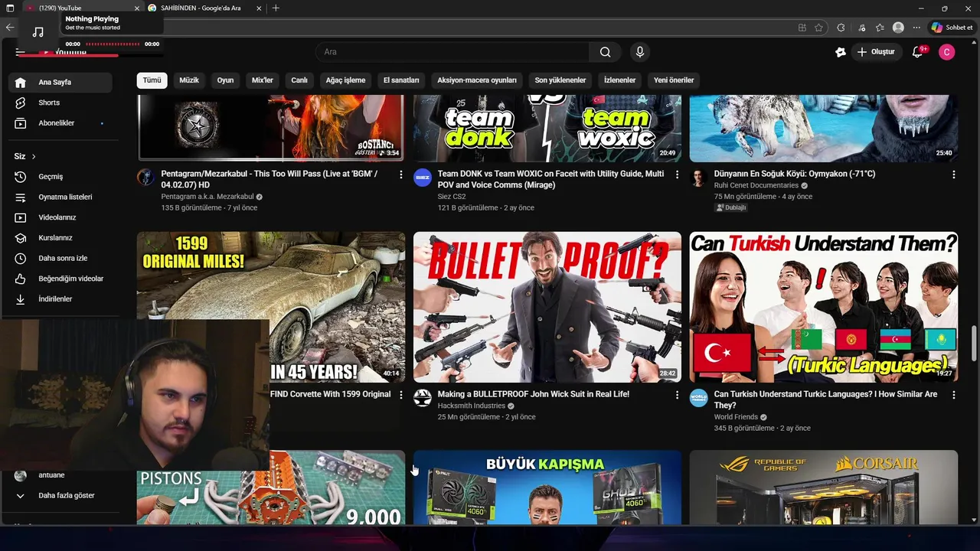Open browser extensions puzzle icon
980x551 pixels.
point(841,28)
